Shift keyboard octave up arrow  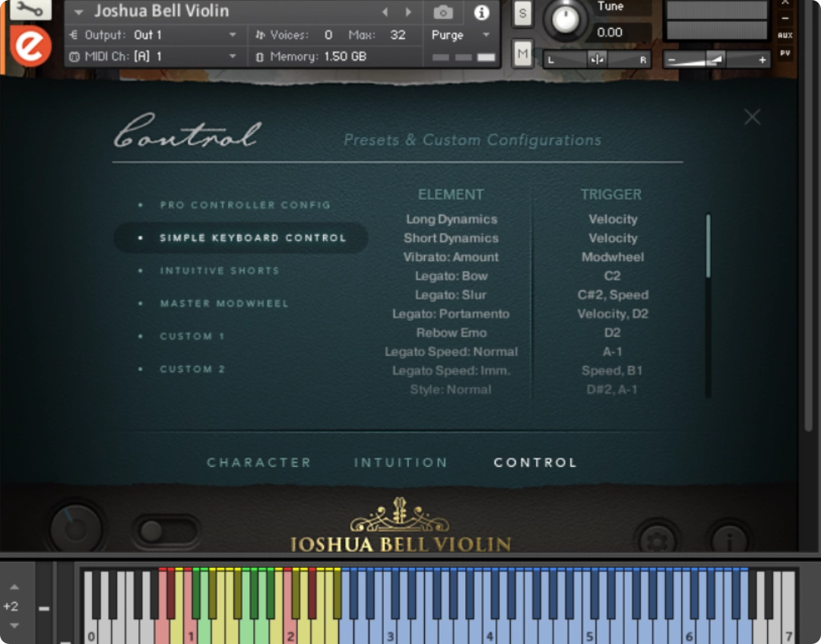[x=14, y=587]
